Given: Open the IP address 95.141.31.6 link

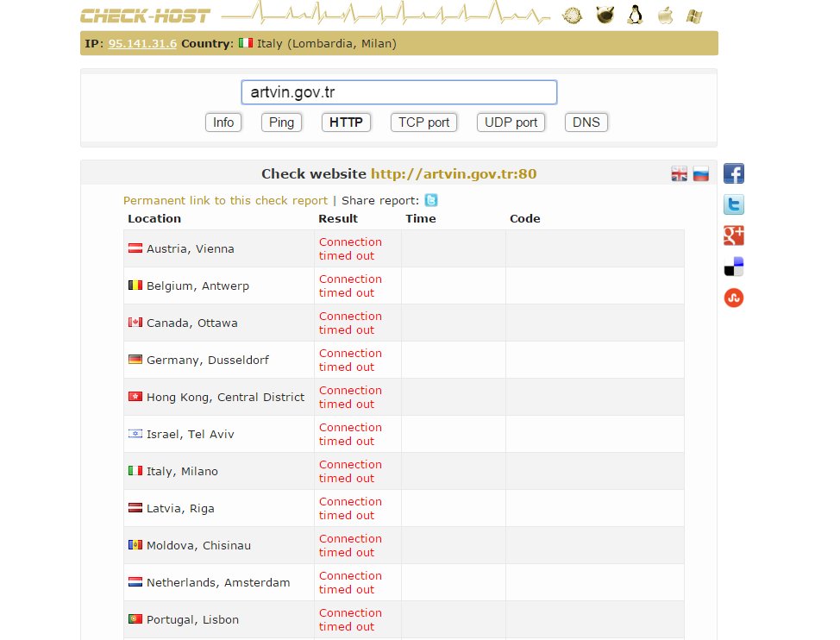Looking at the screenshot, I should pos(142,43).
